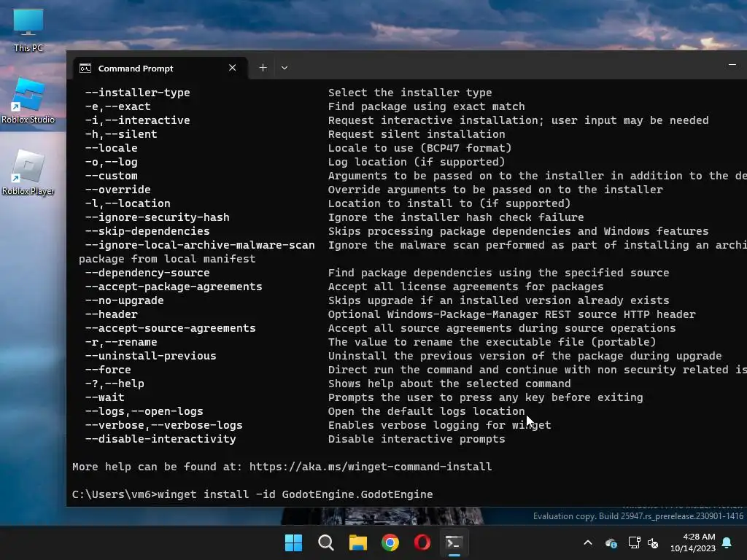Open the aka.ms/winget-command-install link
The width and height of the screenshot is (747, 560).
pos(371,467)
